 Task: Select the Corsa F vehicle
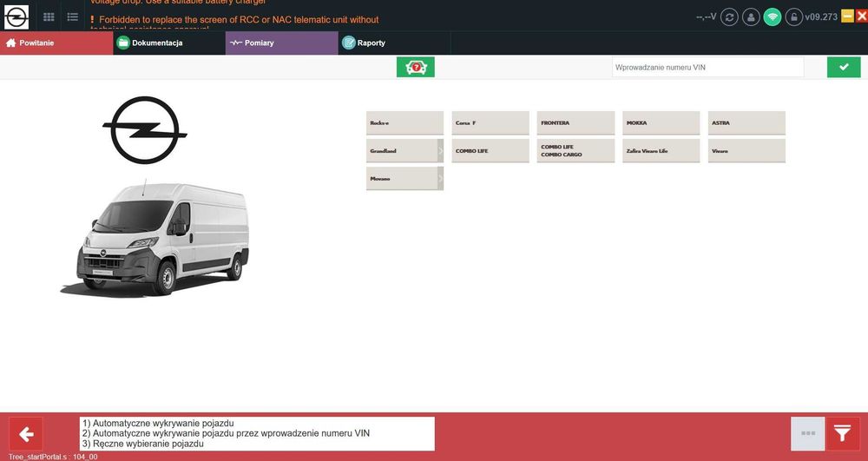(490, 123)
